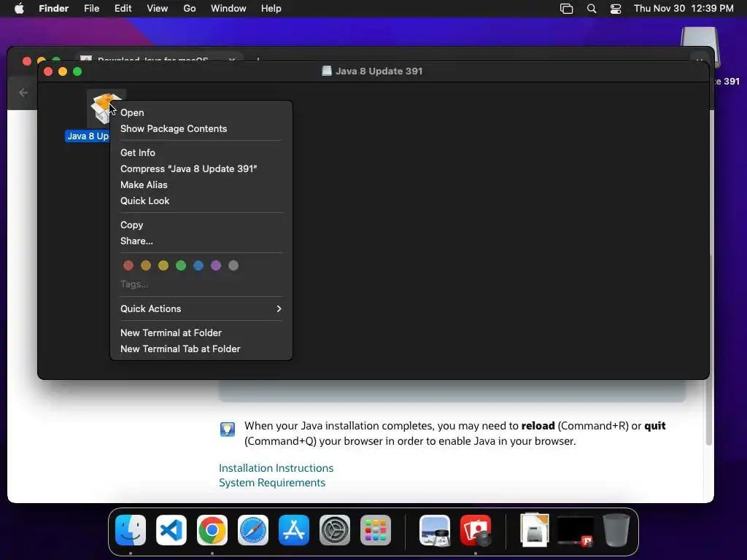Screen dimensions: 747x560
Task: Click the mounted Java disk icon on desktop
Action: click(699, 47)
